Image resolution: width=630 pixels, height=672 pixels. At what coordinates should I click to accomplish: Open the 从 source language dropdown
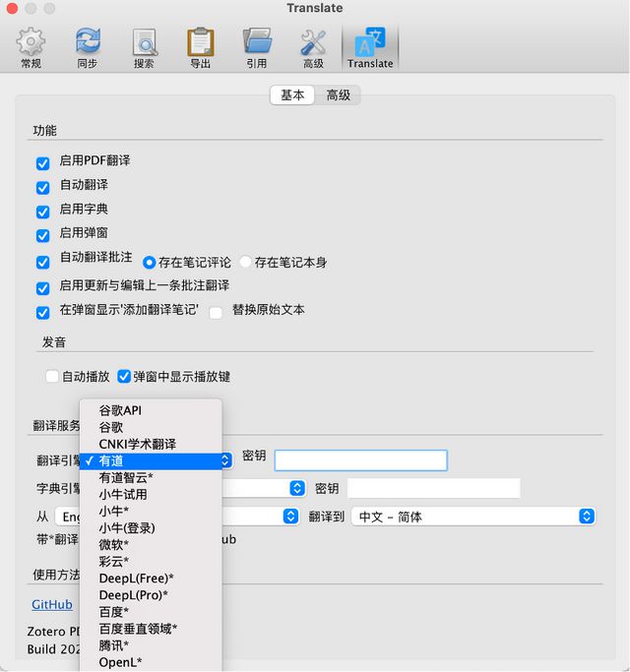[290, 517]
